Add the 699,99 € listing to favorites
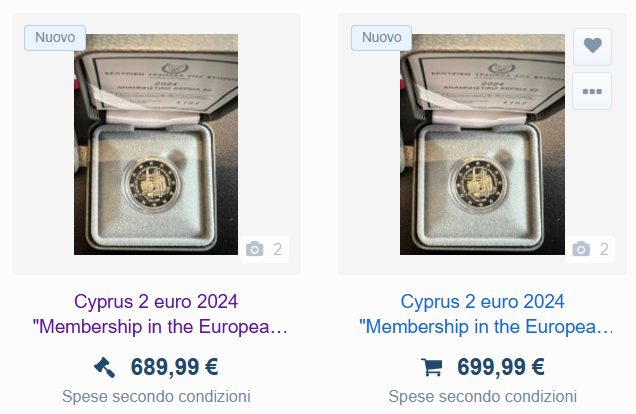 [592, 46]
